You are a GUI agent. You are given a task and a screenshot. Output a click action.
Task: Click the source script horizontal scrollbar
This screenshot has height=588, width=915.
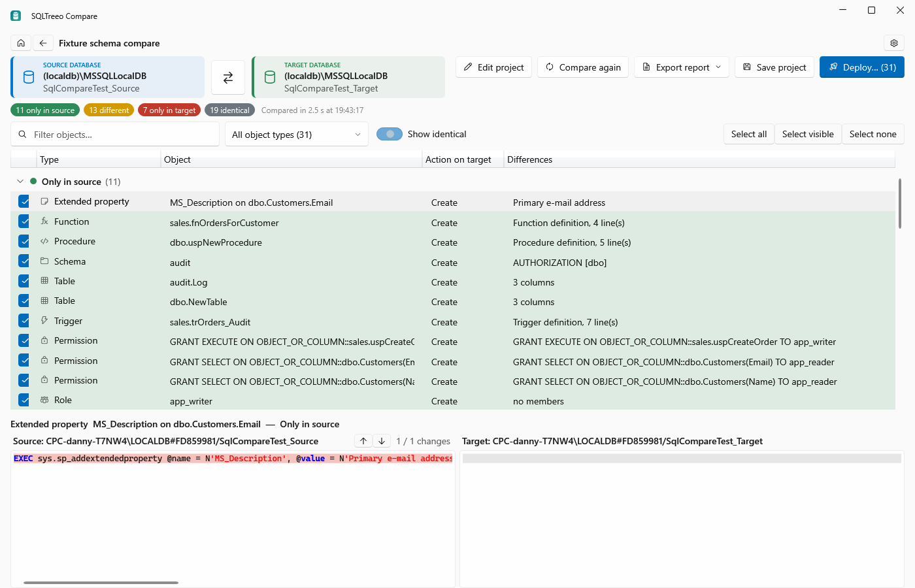pos(101,582)
